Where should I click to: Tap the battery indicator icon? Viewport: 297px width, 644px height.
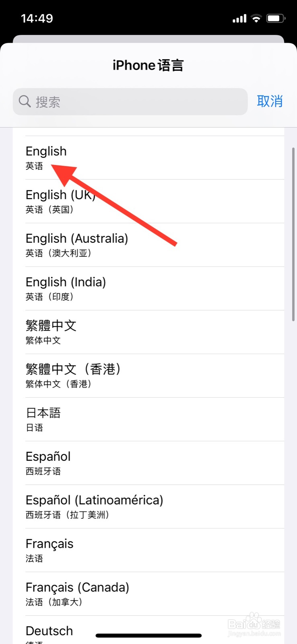click(x=276, y=18)
